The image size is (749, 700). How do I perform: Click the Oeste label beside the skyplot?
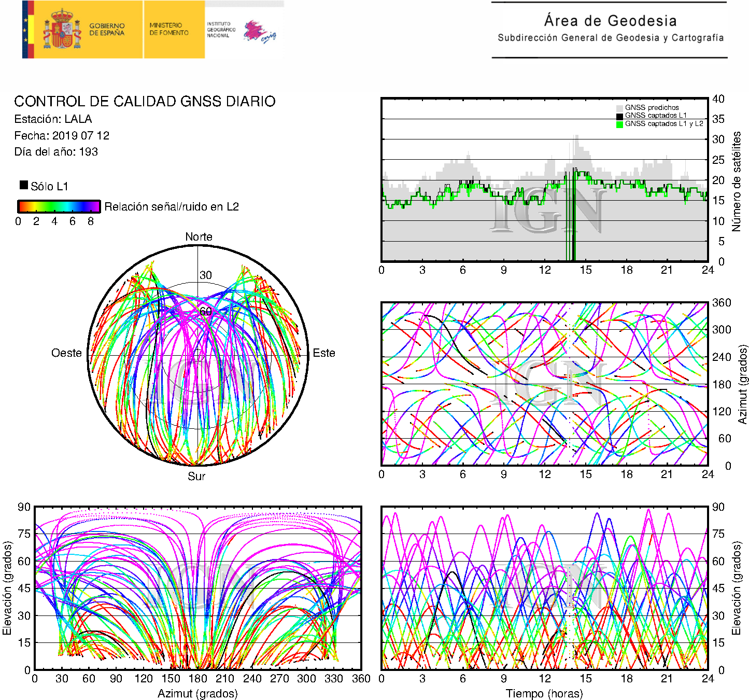(66, 353)
